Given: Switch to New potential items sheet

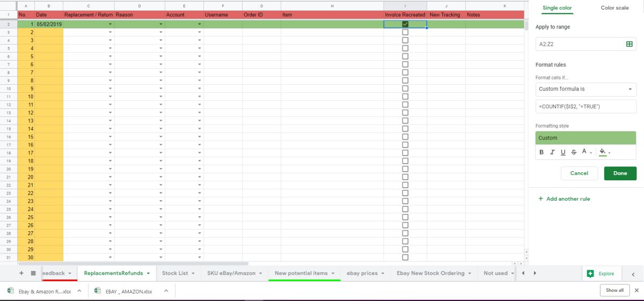Looking at the screenshot, I should tap(301, 273).
